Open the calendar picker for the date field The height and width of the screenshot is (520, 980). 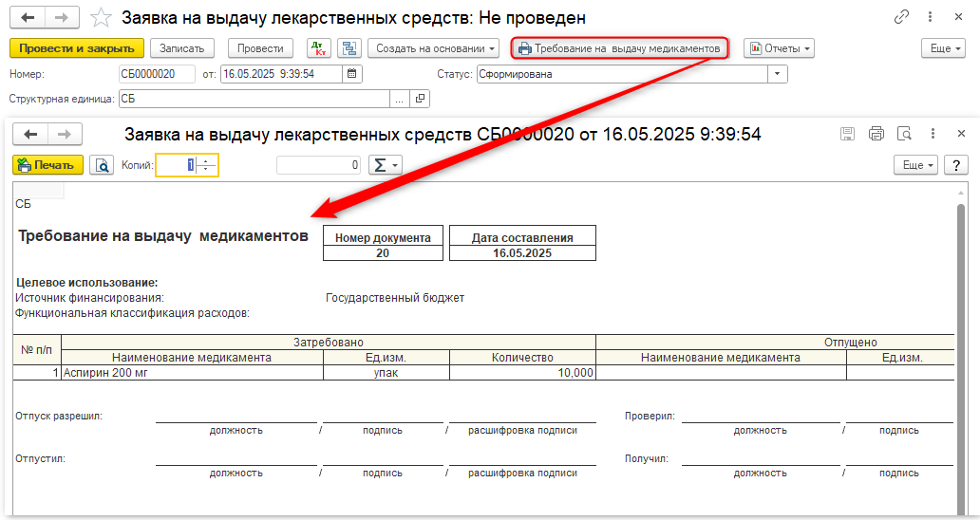[x=352, y=74]
